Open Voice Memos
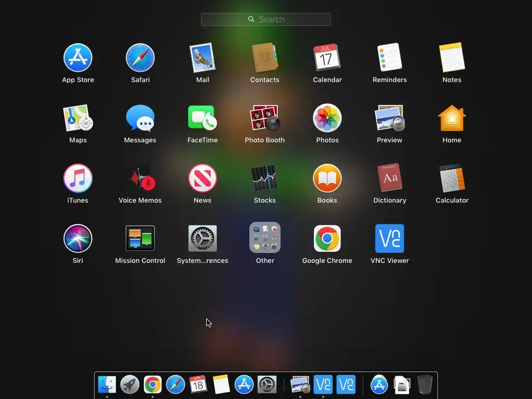Viewport: 532px width, 399px height. point(141,178)
